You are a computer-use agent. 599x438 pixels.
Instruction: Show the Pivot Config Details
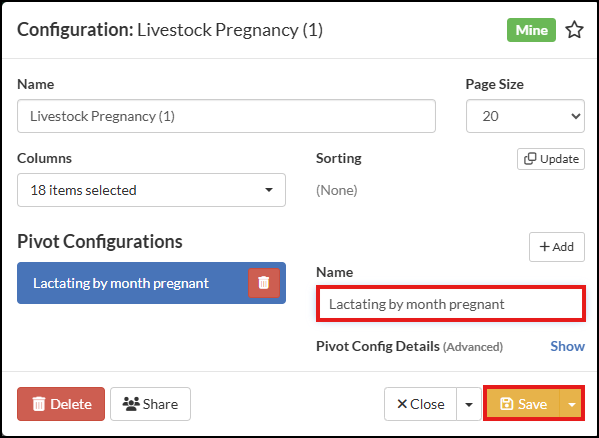coord(567,346)
